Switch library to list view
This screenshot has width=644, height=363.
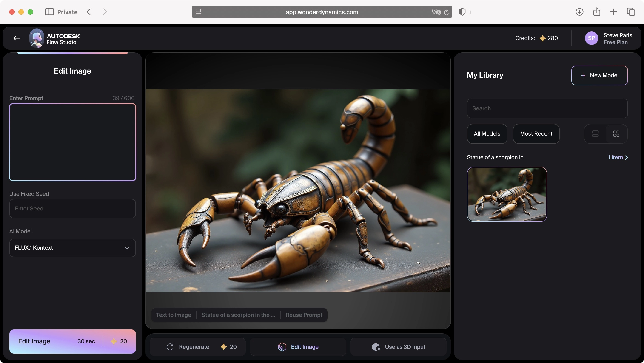(595, 134)
